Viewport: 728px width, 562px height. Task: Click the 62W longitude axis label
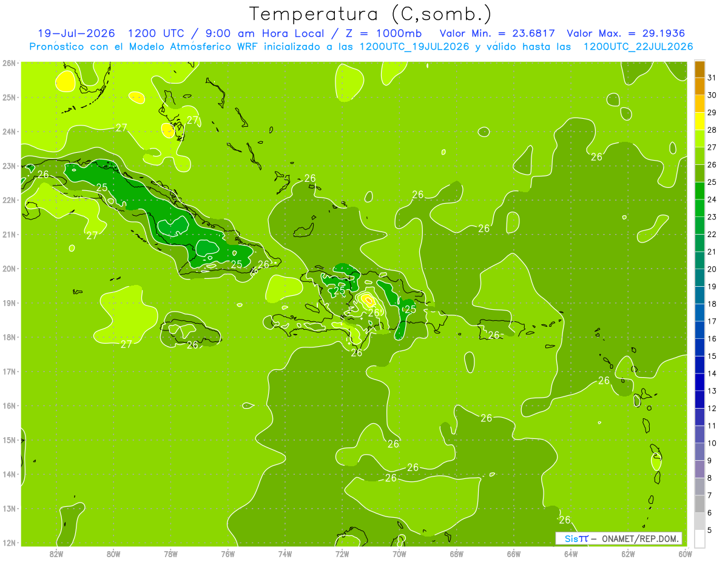(628, 554)
